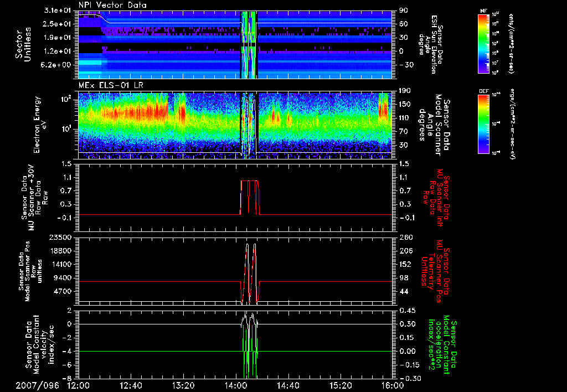Click the 13:20 time axis label
This screenshot has width=567, height=392.
click(x=183, y=385)
